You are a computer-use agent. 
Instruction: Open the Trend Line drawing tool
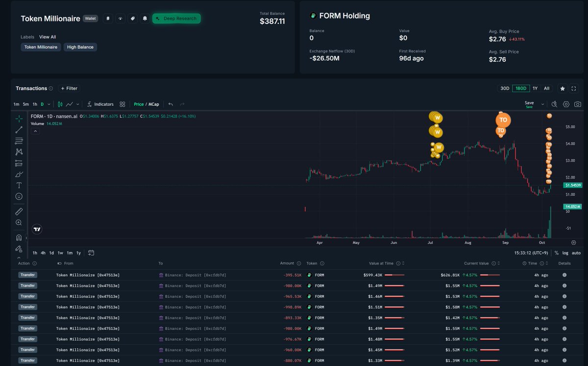point(19,129)
